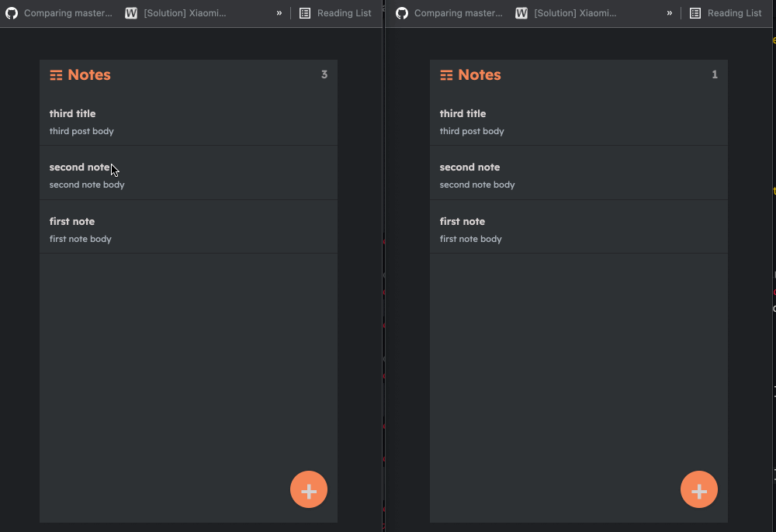Click the orange Notes list icon in left window
Viewport: 776px width, 532px height.
click(x=57, y=74)
